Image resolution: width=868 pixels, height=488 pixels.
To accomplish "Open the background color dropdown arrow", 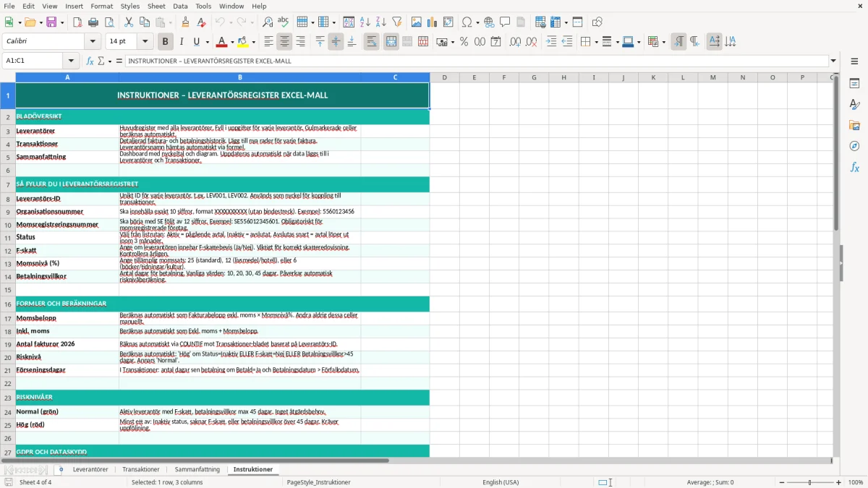I will pos(253,42).
